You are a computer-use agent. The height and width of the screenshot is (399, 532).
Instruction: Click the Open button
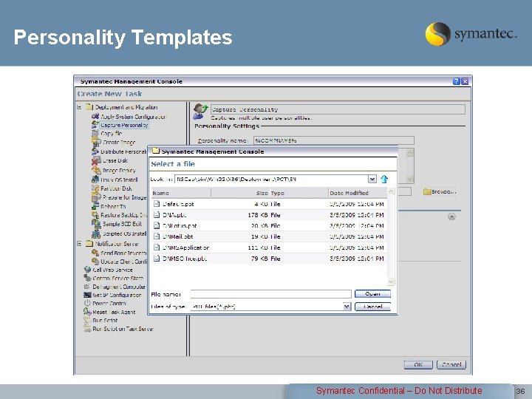click(x=372, y=294)
